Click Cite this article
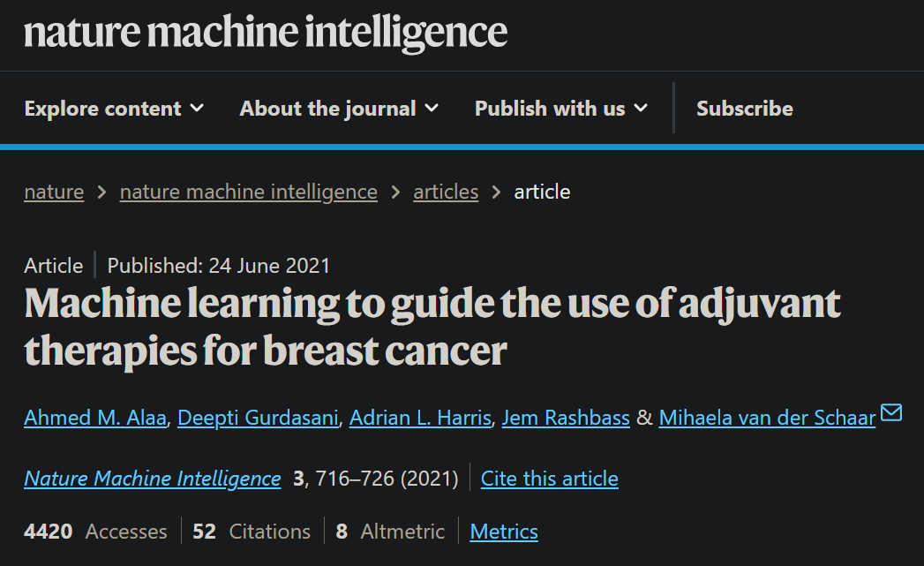Image resolution: width=924 pixels, height=566 pixels. [x=549, y=479]
